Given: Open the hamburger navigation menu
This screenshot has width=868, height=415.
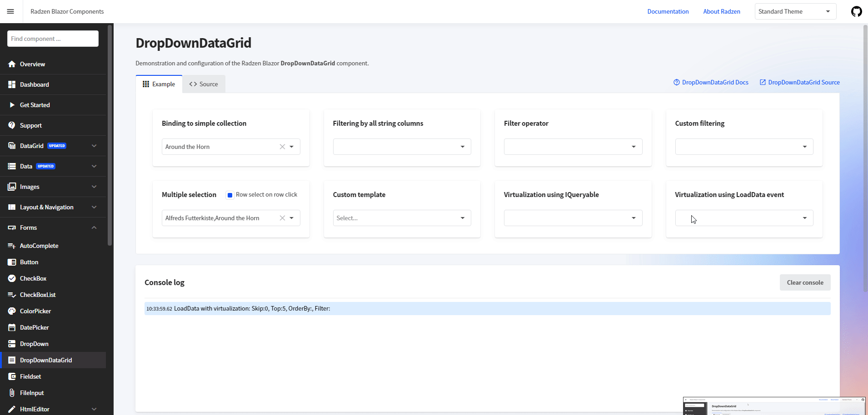Looking at the screenshot, I should (x=10, y=11).
